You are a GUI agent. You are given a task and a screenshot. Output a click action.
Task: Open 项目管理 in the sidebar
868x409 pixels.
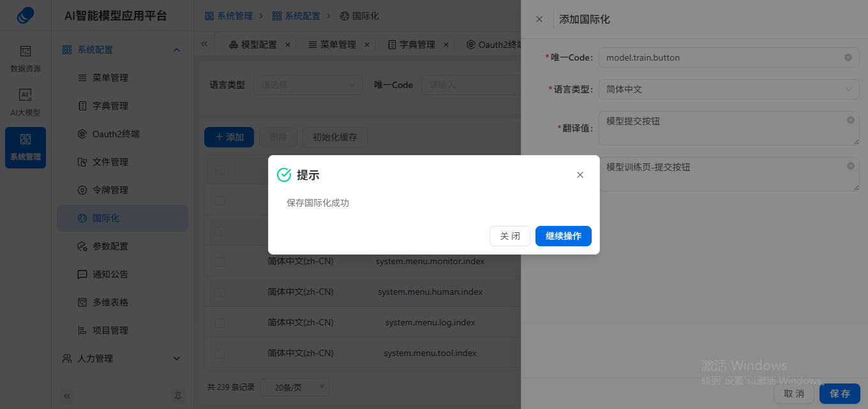pos(122,331)
